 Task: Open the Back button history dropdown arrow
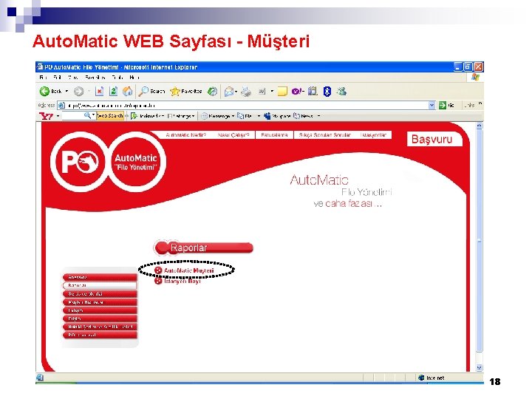[66, 92]
